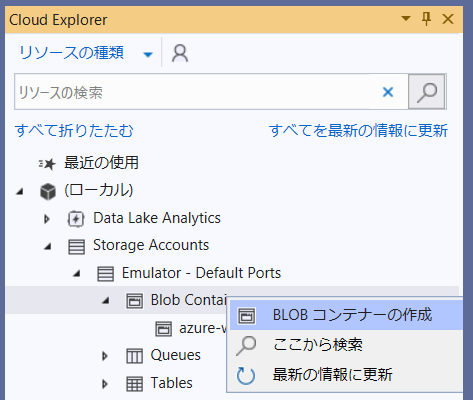
Task: Close the Cloud Explorer panel
Action: point(448,19)
